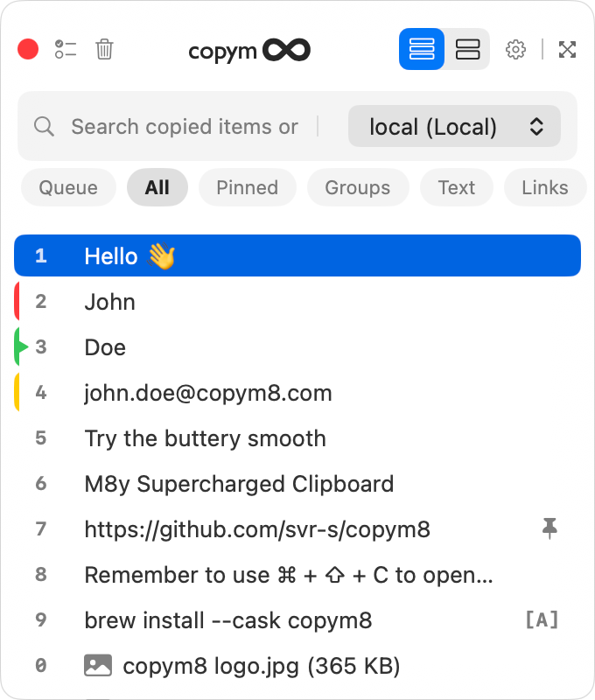Switch to compact list view
595x700 pixels.
coord(422,49)
